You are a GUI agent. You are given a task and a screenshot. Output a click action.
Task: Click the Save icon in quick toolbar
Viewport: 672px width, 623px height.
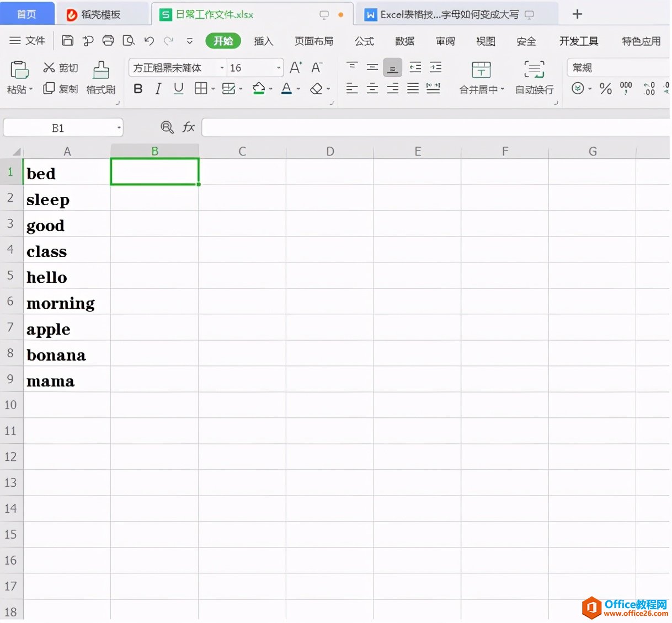pyautogui.click(x=67, y=40)
